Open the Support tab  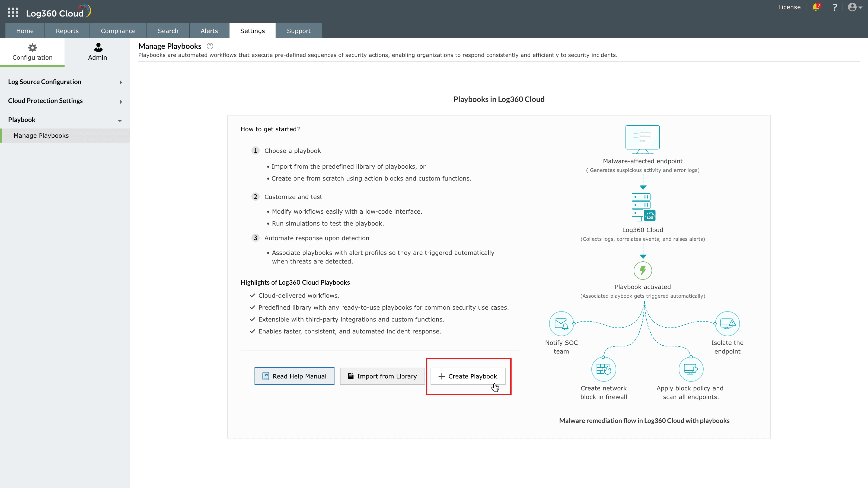[299, 31]
